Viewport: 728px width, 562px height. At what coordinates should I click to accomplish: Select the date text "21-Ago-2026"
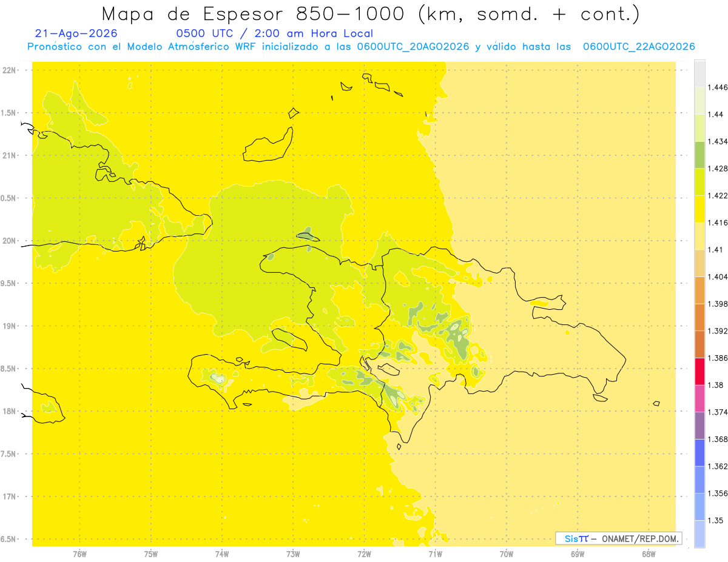pyautogui.click(x=76, y=33)
